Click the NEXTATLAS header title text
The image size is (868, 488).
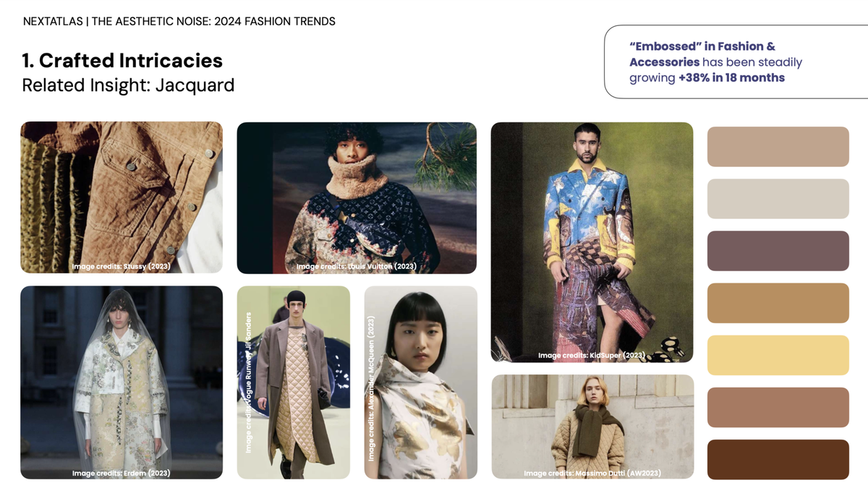(179, 22)
